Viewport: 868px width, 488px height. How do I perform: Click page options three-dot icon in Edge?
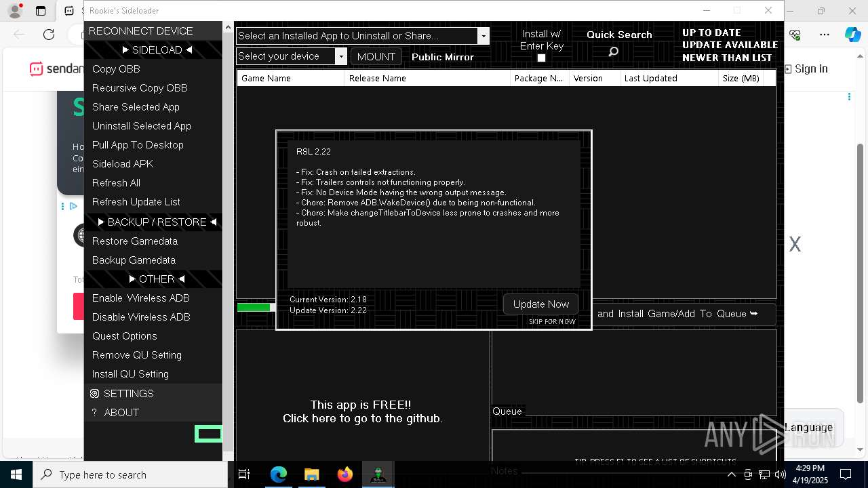[x=849, y=97]
